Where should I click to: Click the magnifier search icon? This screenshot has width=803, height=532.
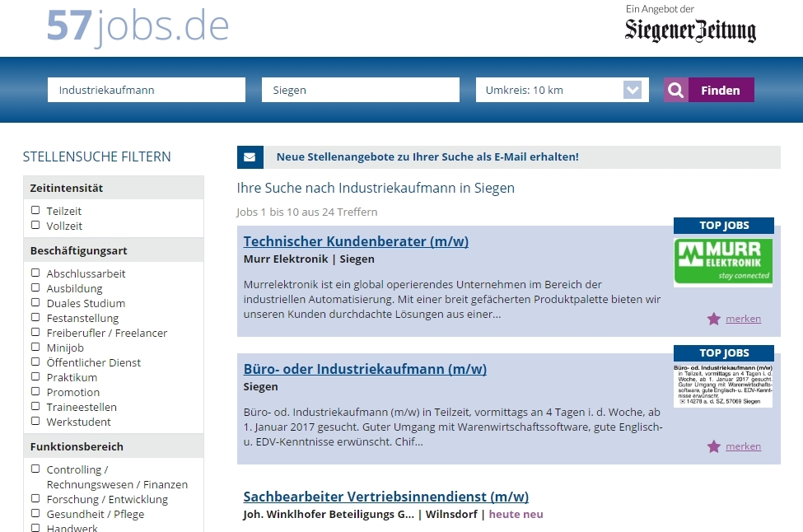coord(676,90)
